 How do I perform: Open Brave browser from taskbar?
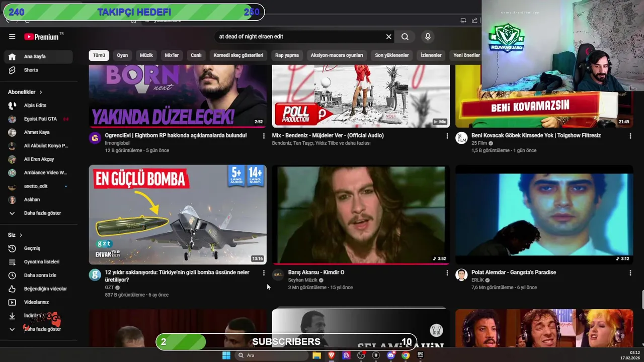332,355
